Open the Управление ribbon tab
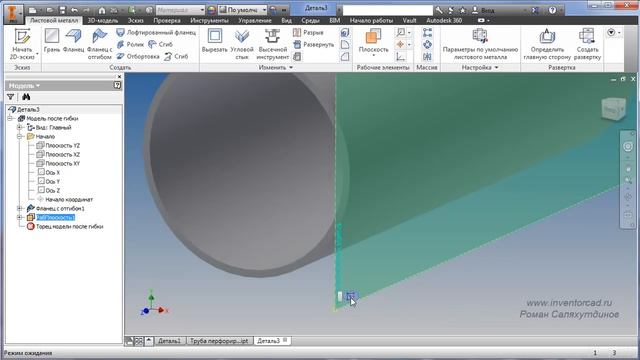This screenshot has width=640, height=360. click(255, 20)
